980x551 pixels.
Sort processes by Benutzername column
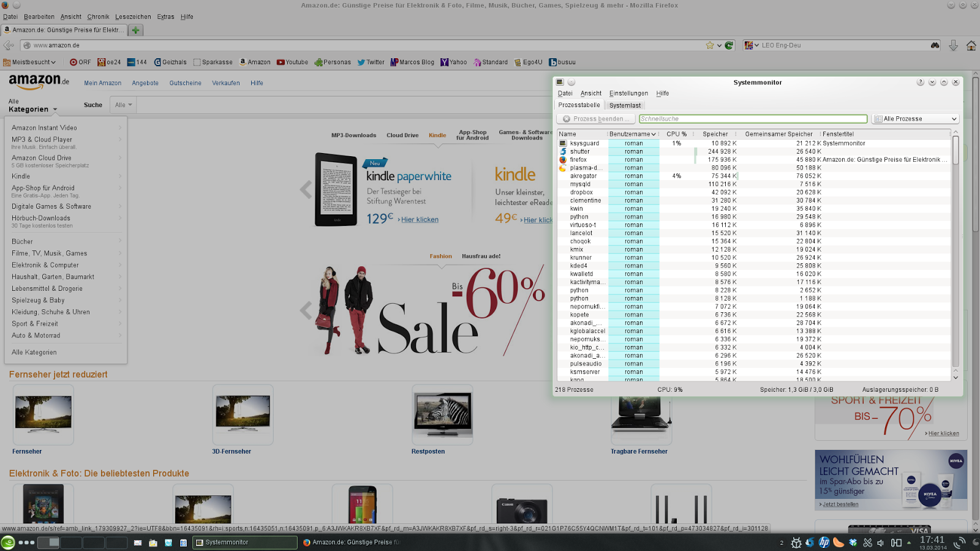pos(633,134)
